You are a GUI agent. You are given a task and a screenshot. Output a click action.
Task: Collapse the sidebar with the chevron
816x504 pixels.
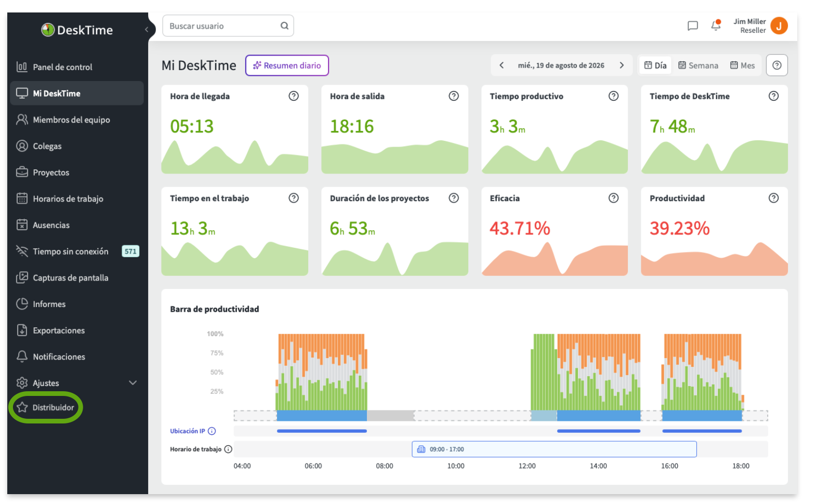coord(147,30)
